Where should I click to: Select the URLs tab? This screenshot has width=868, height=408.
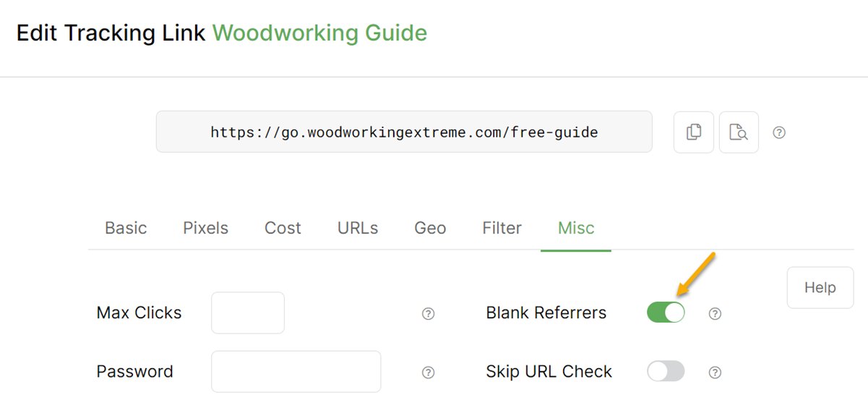(358, 228)
